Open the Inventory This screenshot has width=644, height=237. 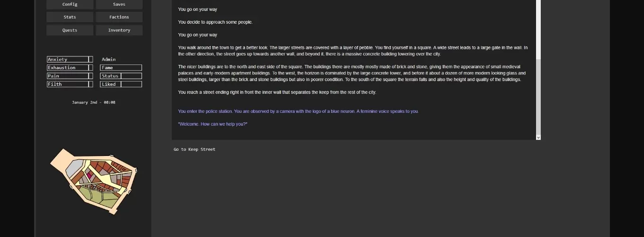pyautogui.click(x=119, y=30)
